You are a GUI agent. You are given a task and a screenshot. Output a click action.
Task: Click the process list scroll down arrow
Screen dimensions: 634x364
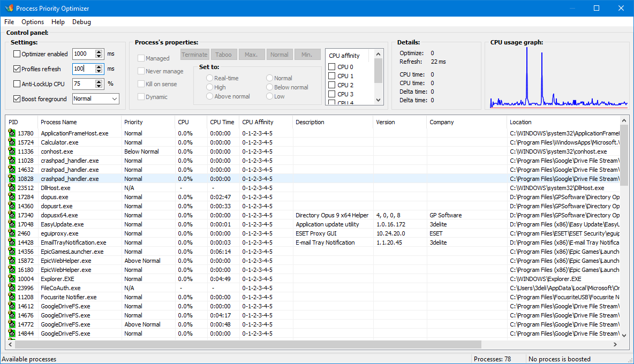624,335
